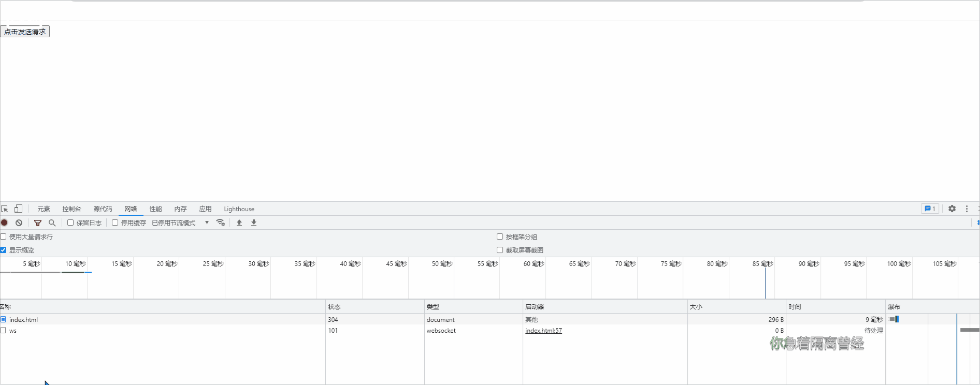This screenshot has width=980, height=385.
Task: Sort by 类型 column header
Action: pyautogui.click(x=473, y=306)
